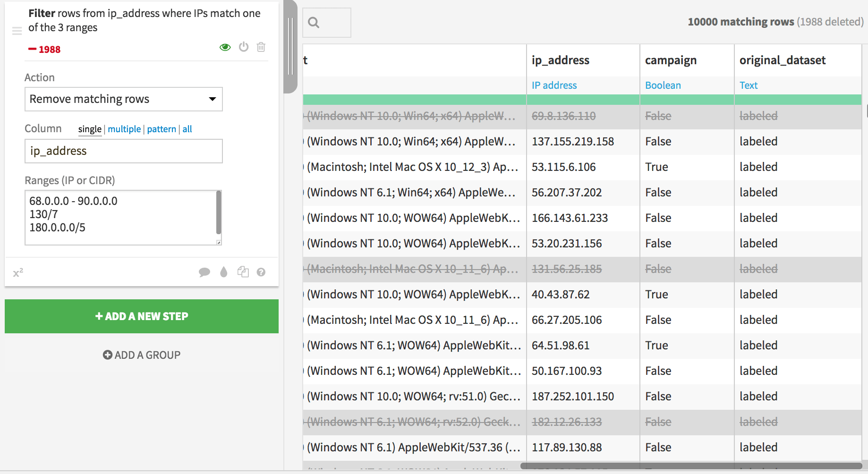
Task: Click the horizontal table scrollbar
Action: click(x=691, y=466)
